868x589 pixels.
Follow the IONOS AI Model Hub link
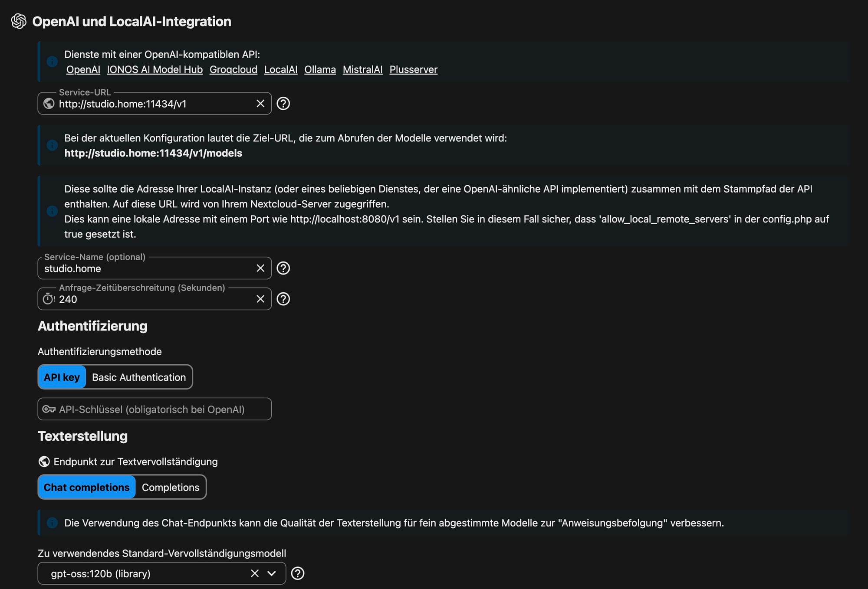(x=155, y=70)
